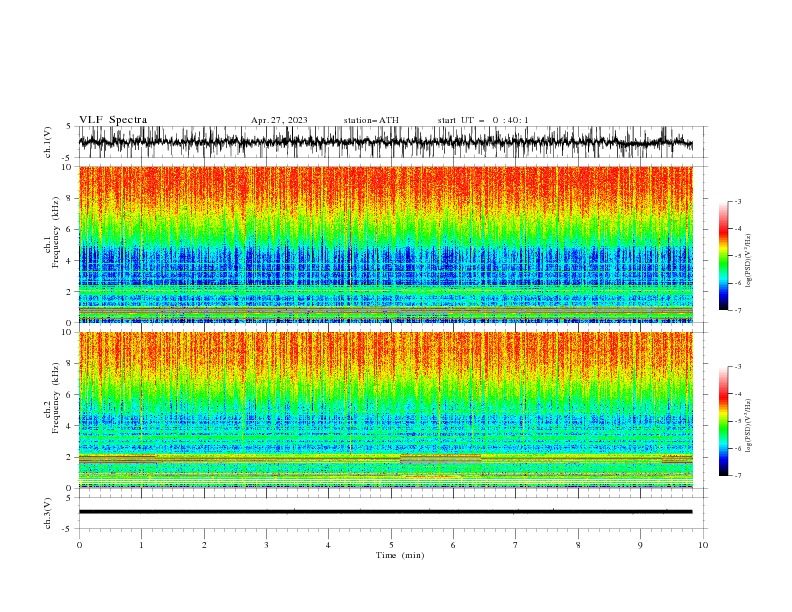Viewport: 792px width, 612px height.
Task: Click the "-7" tick on ch.1 color bar
Action: (x=737, y=310)
